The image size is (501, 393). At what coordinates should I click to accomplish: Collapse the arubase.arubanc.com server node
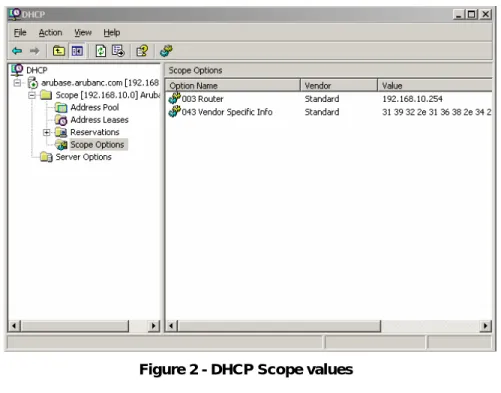(x=17, y=83)
